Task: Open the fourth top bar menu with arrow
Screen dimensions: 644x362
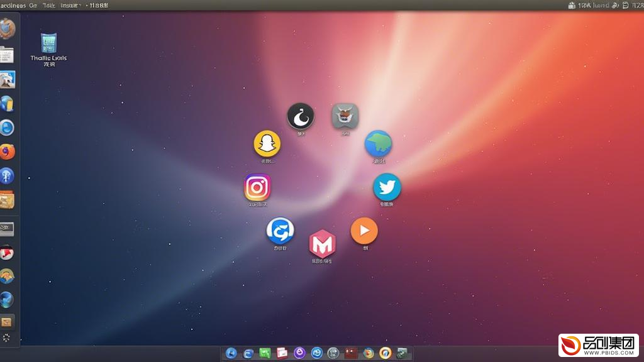Action: pyautogui.click(x=71, y=5)
